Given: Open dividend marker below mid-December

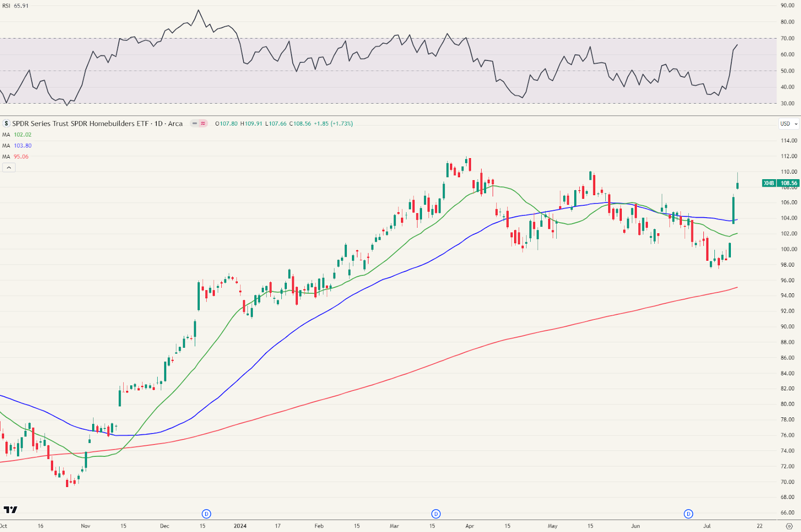Looking at the screenshot, I should click(x=206, y=514).
